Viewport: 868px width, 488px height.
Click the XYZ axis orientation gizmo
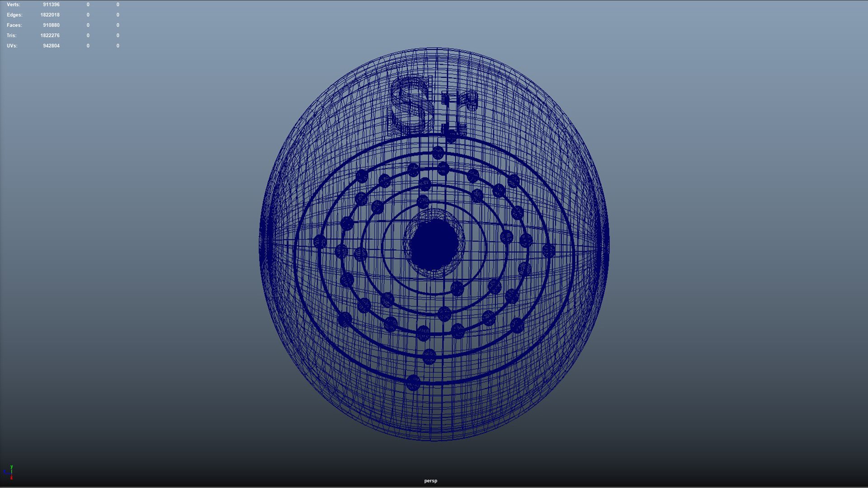[9, 472]
